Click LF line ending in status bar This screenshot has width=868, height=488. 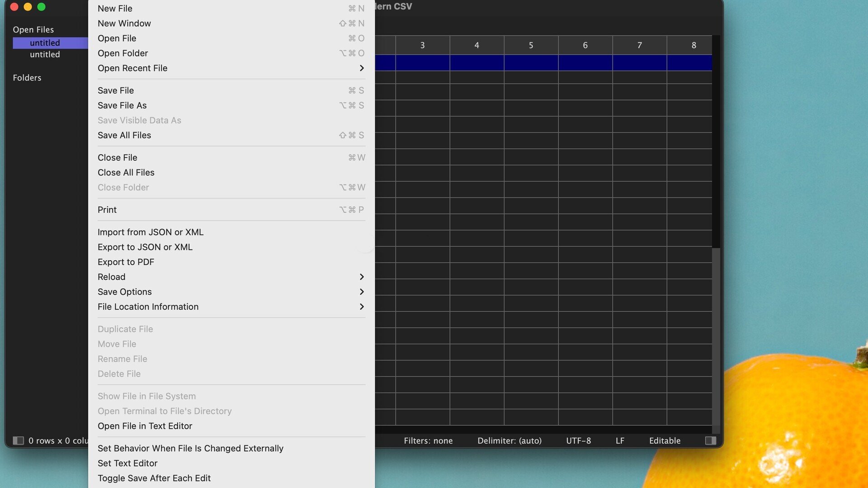click(620, 441)
